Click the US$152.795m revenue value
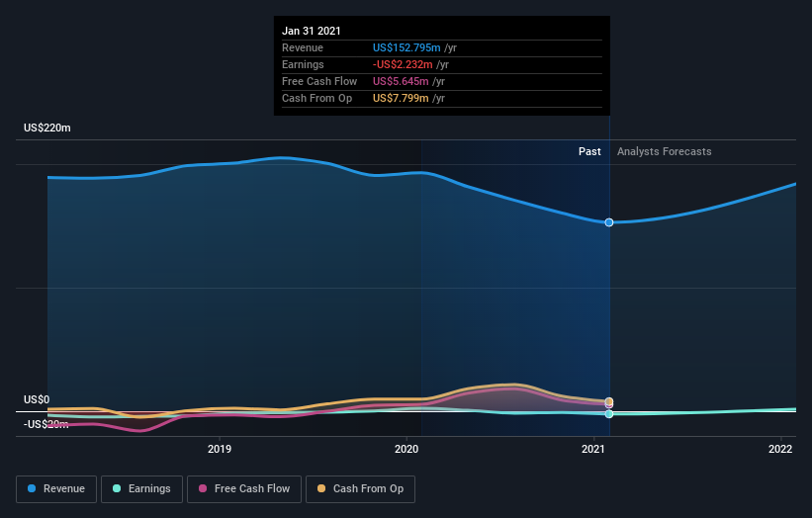This screenshot has height=518, width=812. click(406, 47)
